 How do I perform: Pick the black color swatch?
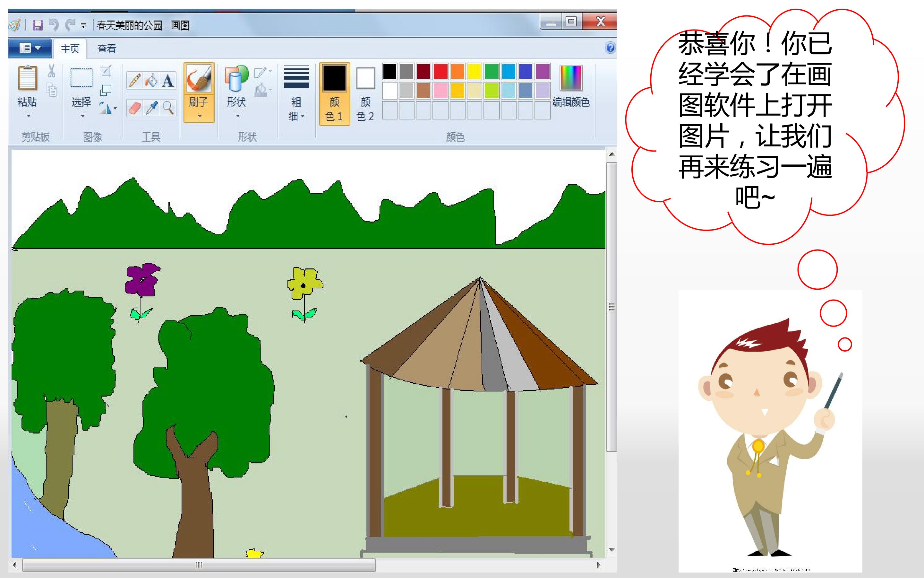(x=390, y=72)
